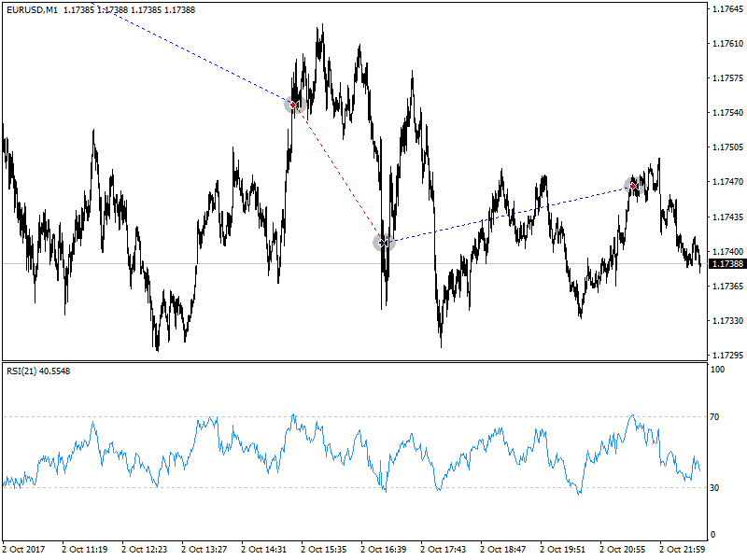
Task: Select blue dashed line between second and third markers
Action: 509,214
